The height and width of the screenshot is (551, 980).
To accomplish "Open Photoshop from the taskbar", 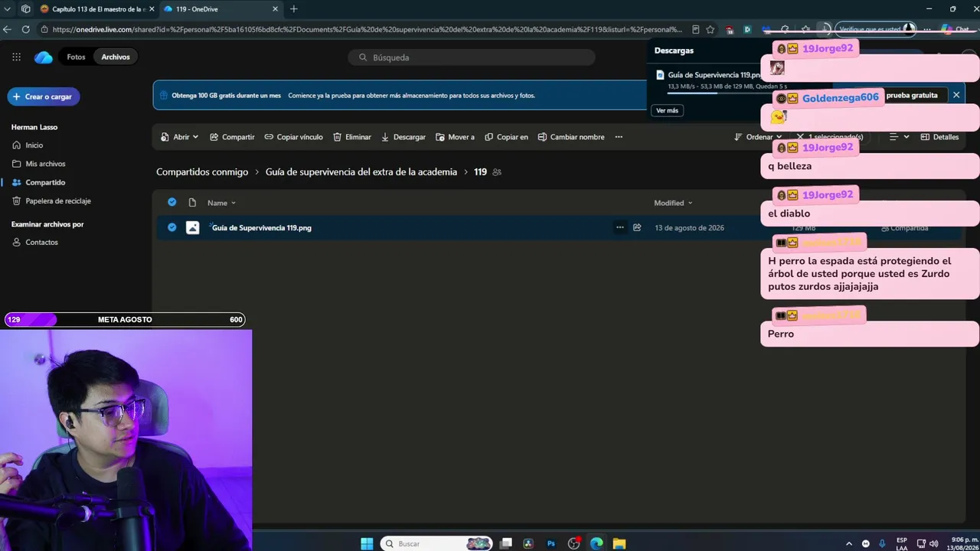I will (x=550, y=543).
